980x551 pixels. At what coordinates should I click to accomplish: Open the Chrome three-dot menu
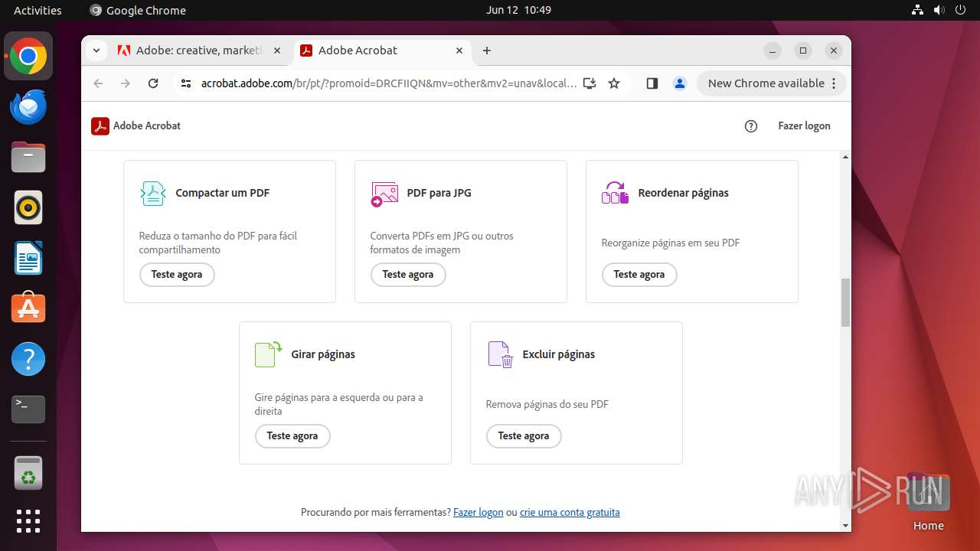click(835, 83)
